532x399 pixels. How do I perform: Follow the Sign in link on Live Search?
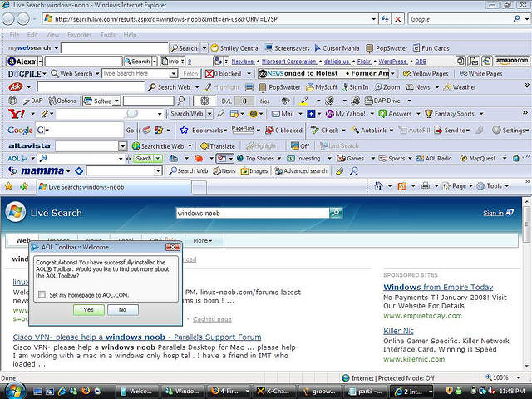coord(493,213)
